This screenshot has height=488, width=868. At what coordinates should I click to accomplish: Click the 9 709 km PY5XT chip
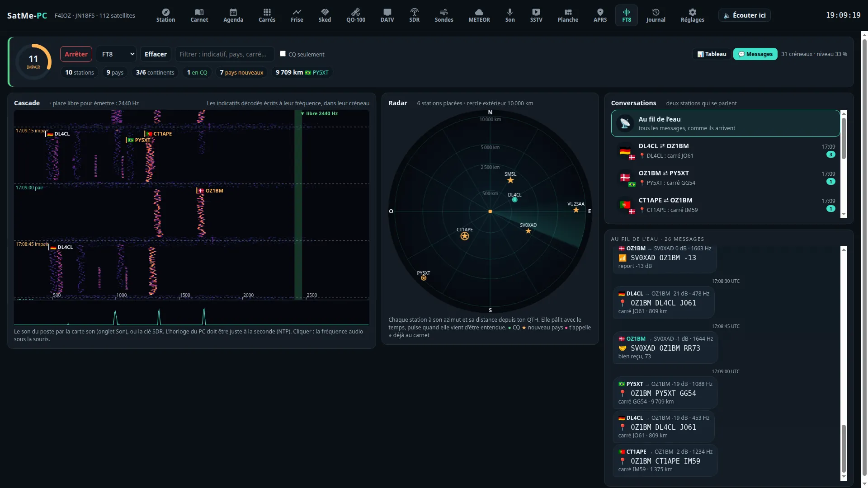302,72
